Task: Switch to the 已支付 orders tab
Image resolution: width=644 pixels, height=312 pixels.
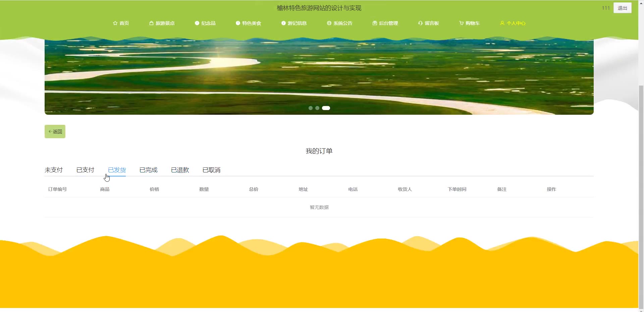Action: [x=85, y=170]
